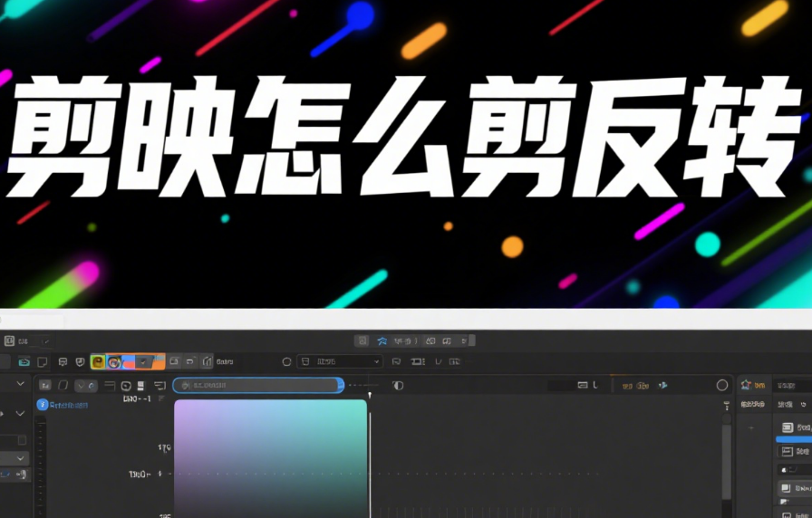
Task: Click the funnel icon above timeline scrollbar
Action: (x=727, y=405)
